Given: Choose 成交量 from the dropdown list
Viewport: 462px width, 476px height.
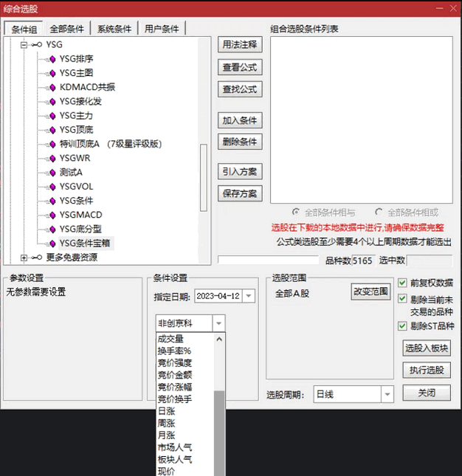Looking at the screenshot, I should 170,339.
